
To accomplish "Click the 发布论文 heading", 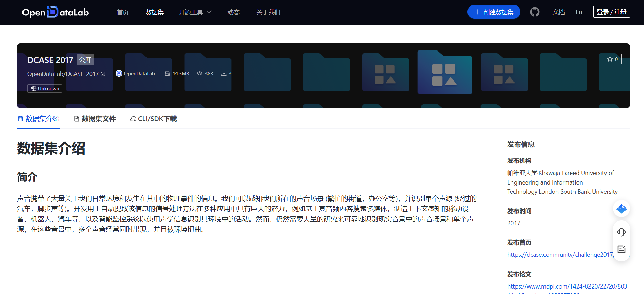I will pos(519,274).
